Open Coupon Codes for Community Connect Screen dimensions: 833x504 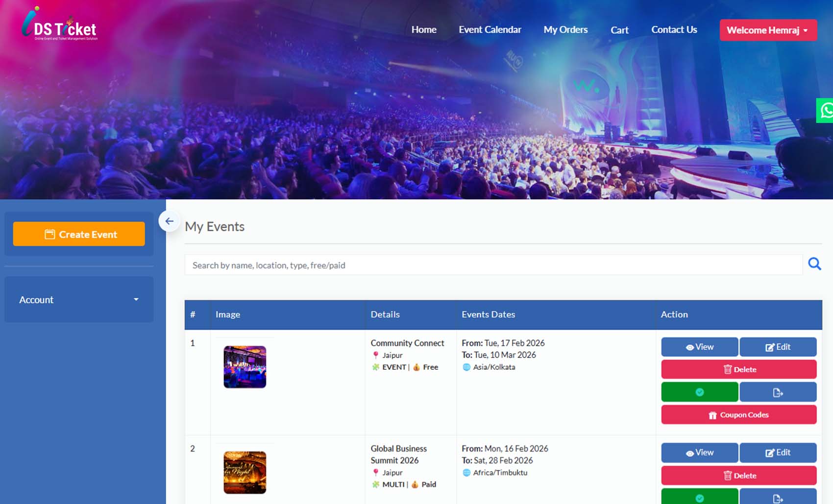(738, 415)
